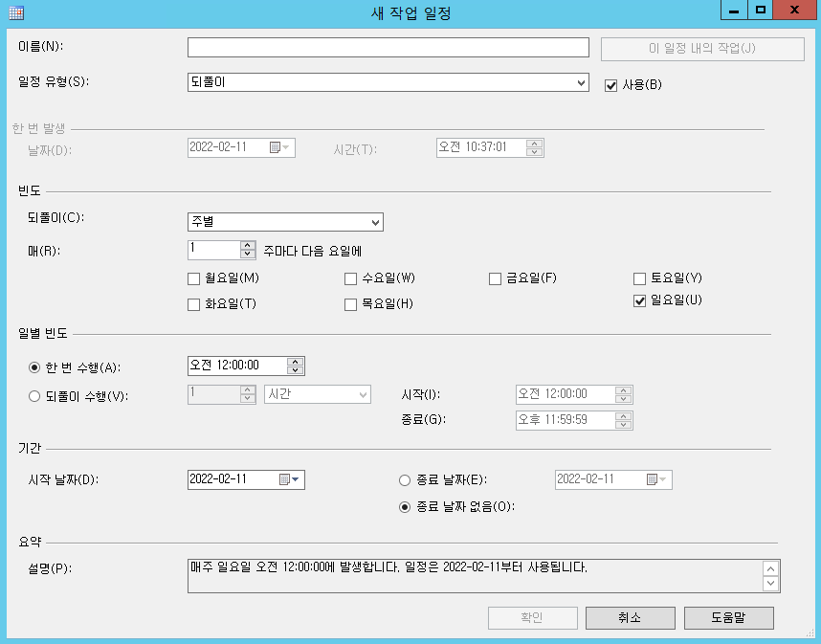Check the 월요일(M) checkbox
The width and height of the screenshot is (821, 644).
pos(193,279)
